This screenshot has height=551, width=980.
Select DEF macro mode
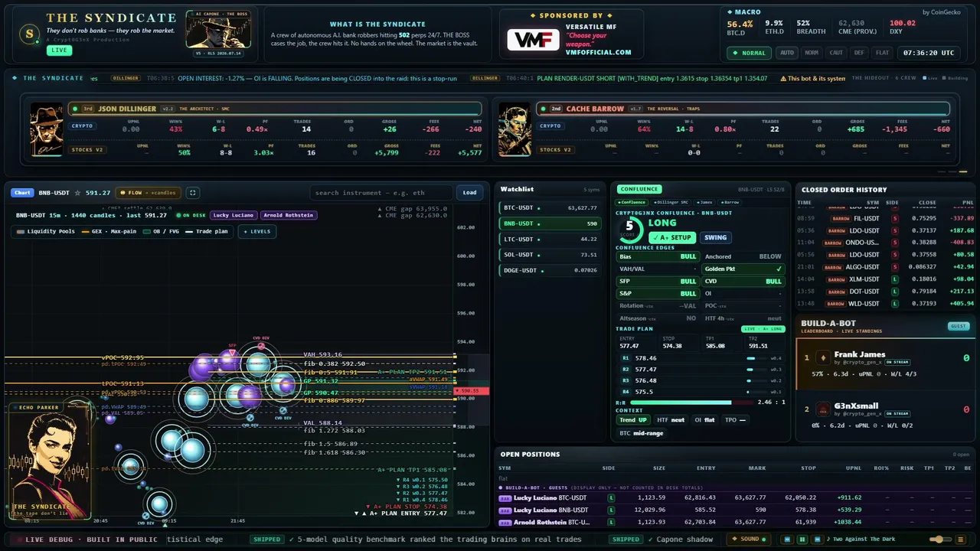pos(859,53)
